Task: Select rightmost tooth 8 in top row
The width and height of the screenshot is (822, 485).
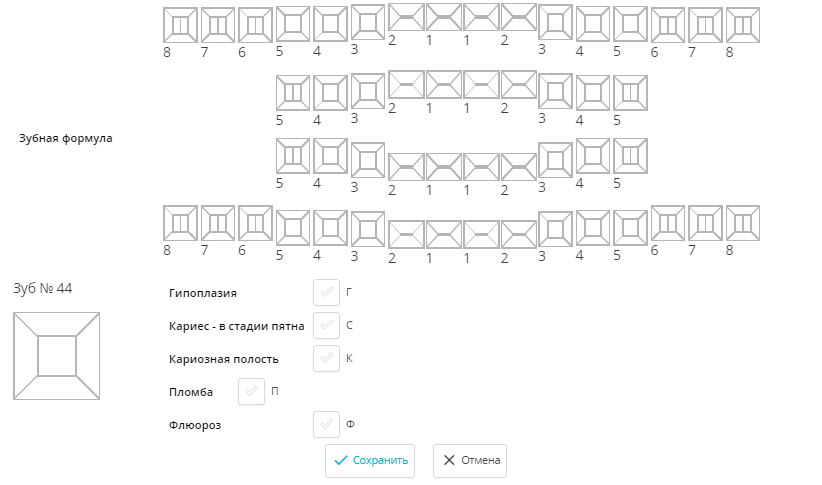Action: click(x=743, y=25)
